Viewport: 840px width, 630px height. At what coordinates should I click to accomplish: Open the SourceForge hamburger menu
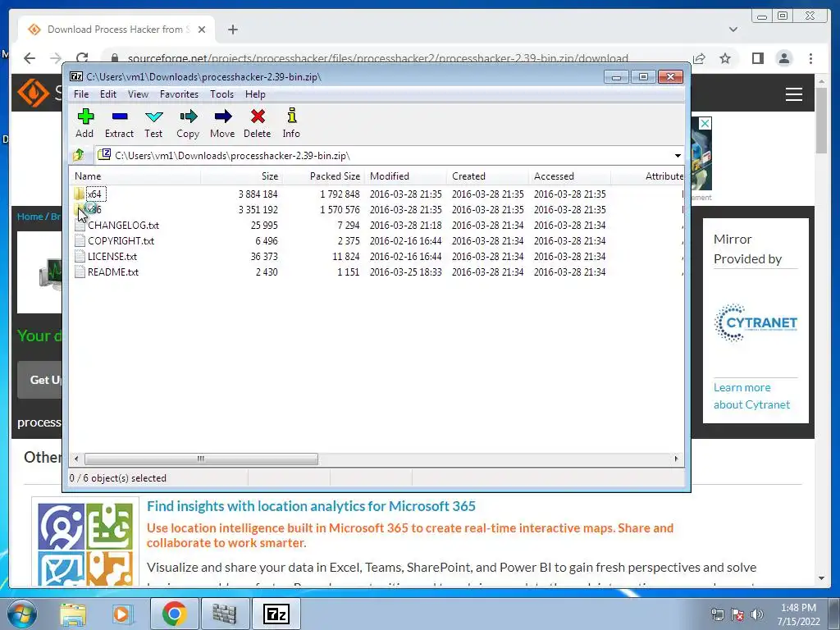tap(794, 94)
